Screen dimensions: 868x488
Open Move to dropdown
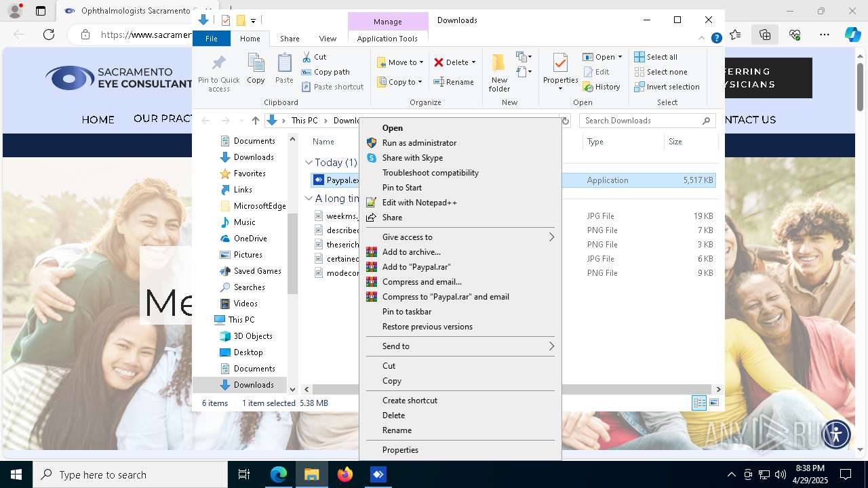pyautogui.click(x=400, y=62)
